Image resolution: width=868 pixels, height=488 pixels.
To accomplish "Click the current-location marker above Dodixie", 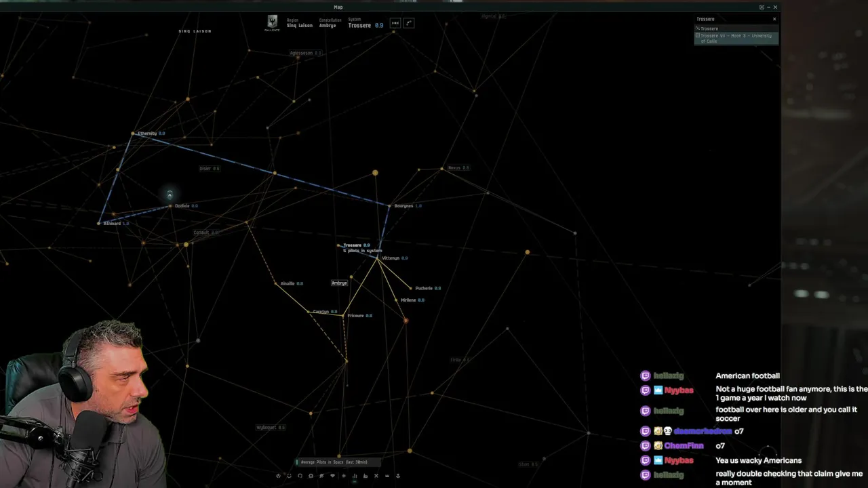I will (x=170, y=195).
